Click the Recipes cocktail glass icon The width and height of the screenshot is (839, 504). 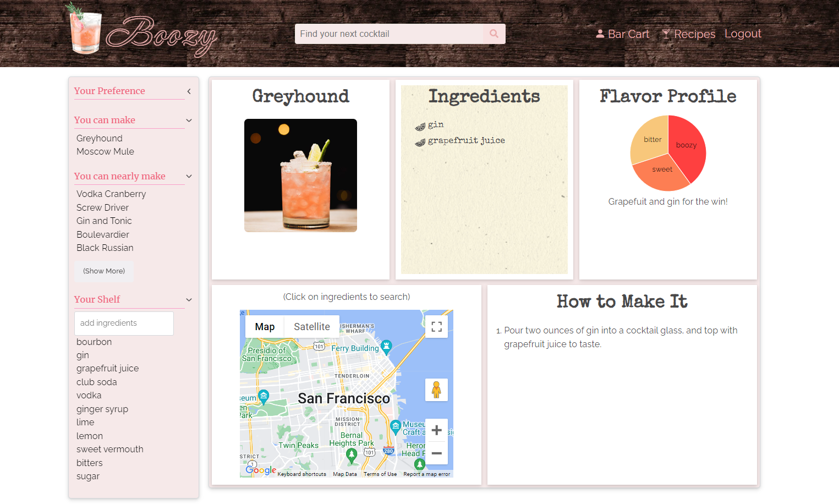666,34
